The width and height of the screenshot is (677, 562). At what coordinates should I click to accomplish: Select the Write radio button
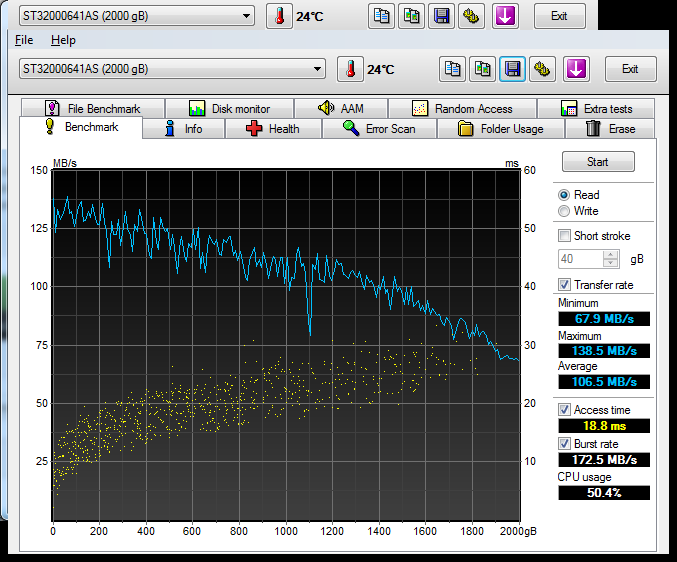point(565,211)
